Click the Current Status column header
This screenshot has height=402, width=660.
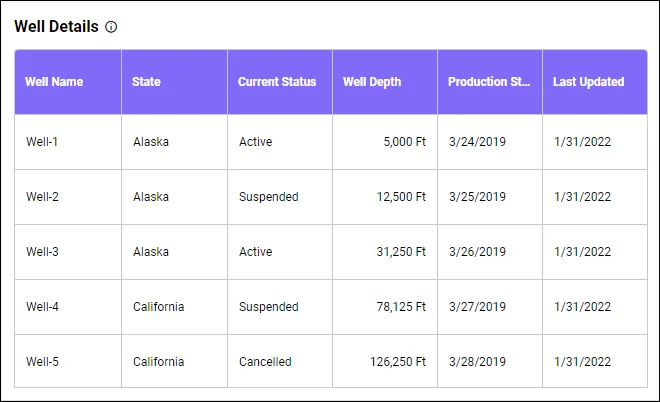pos(277,82)
